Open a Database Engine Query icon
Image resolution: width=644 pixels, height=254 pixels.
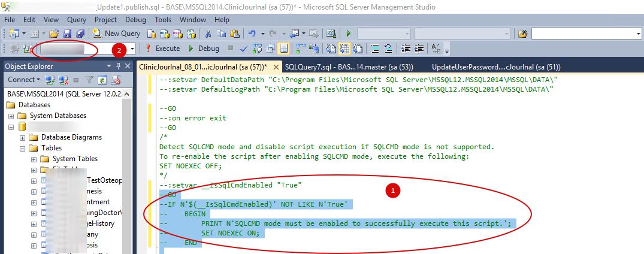152,34
